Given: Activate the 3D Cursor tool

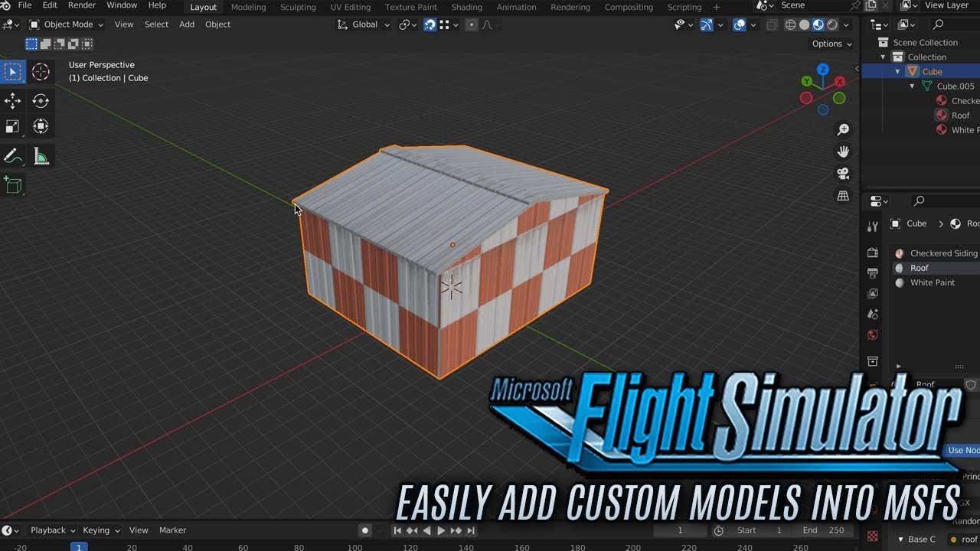Looking at the screenshot, I should point(41,72).
